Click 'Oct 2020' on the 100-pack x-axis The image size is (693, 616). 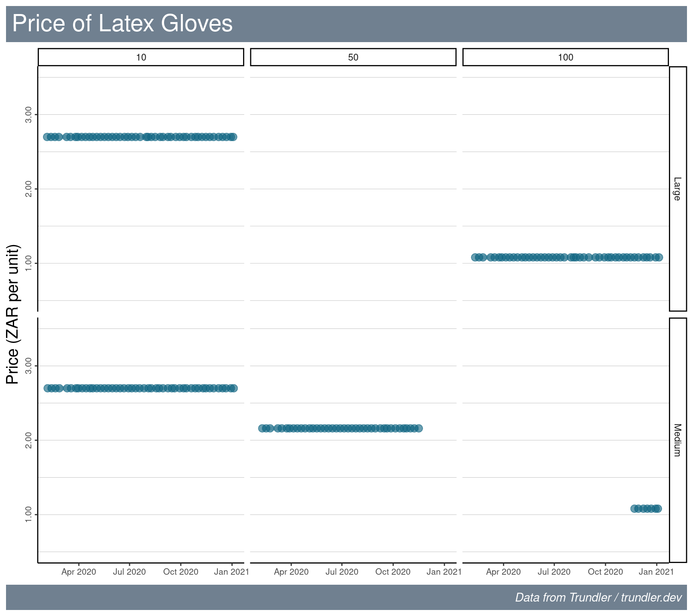[605, 572]
